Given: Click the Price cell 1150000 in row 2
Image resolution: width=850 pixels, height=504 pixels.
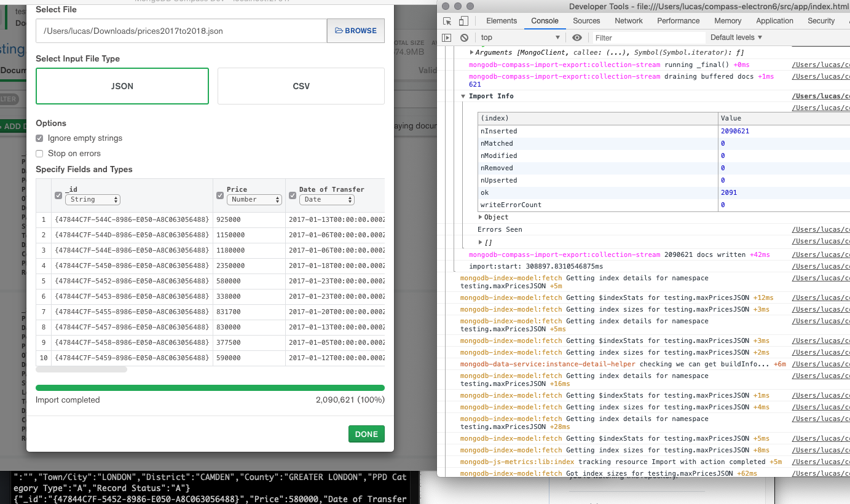Looking at the screenshot, I should (x=249, y=235).
